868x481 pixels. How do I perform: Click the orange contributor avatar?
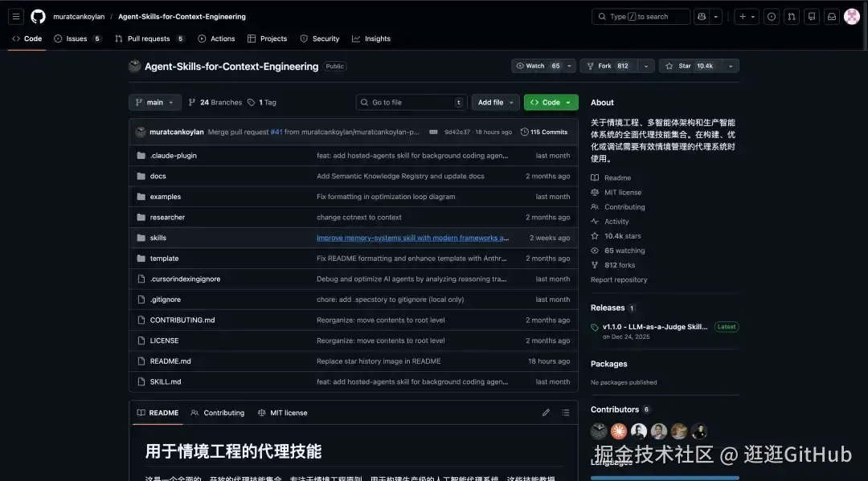click(618, 430)
